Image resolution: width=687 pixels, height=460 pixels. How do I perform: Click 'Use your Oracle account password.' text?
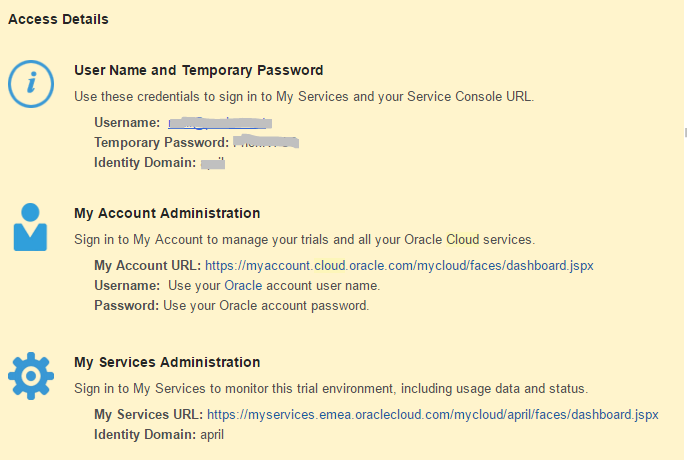point(266,305)
